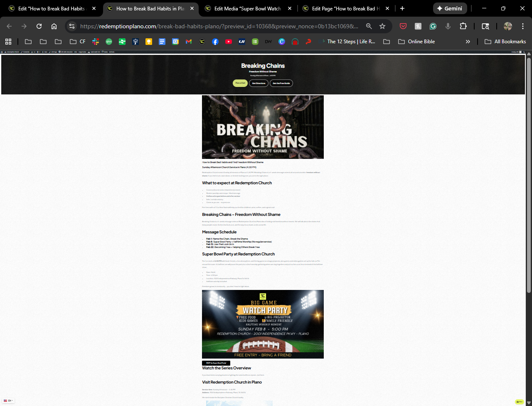532x406 pixels.
Task: Expand the All Bookmarks folder
Action: pyautogui.click(x=505, y=42)
